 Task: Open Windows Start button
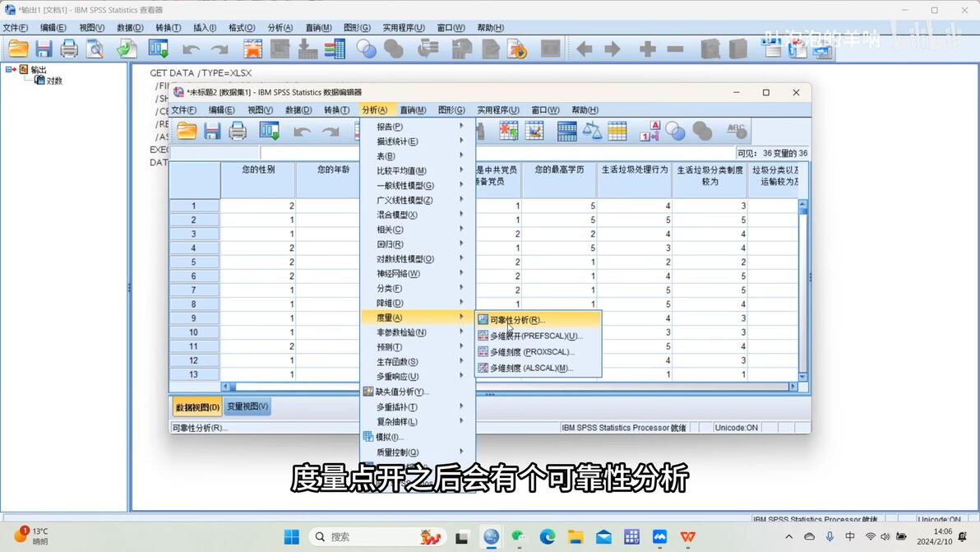pos(291,537)
